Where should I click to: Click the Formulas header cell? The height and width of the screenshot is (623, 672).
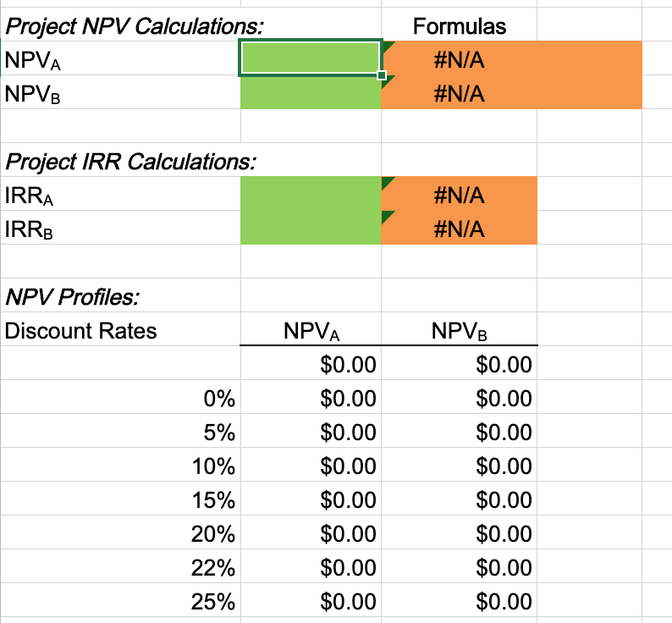click(459, 25)
